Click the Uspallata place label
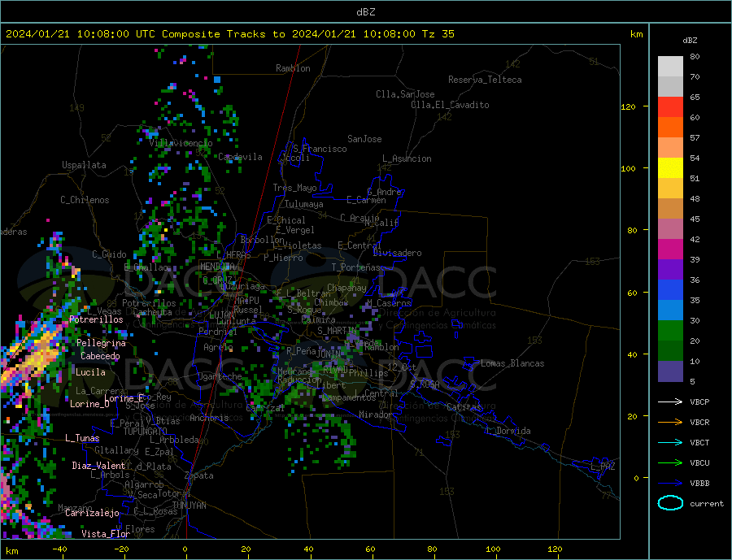This screenshot has height=560, width=732. pos(84,165)
